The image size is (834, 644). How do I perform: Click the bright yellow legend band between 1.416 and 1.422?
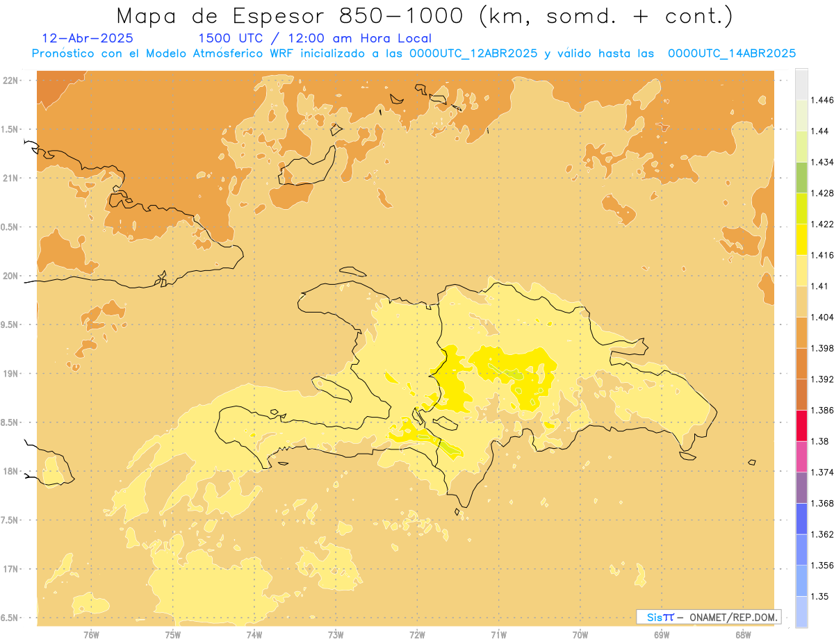[x=801, y=240]
